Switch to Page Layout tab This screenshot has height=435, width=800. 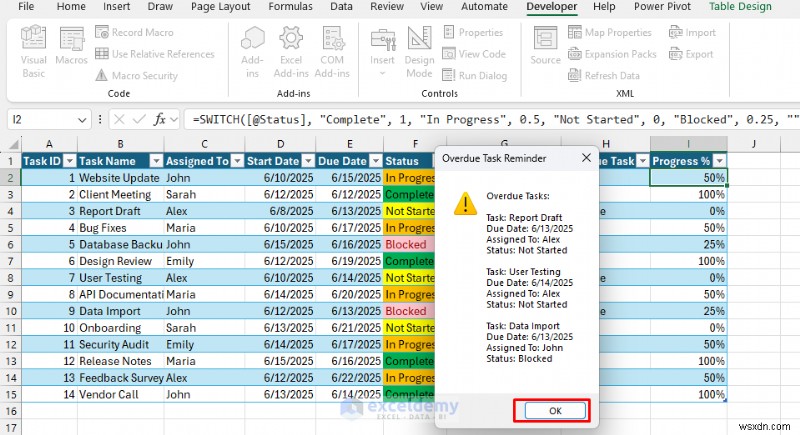click(220, 7)
